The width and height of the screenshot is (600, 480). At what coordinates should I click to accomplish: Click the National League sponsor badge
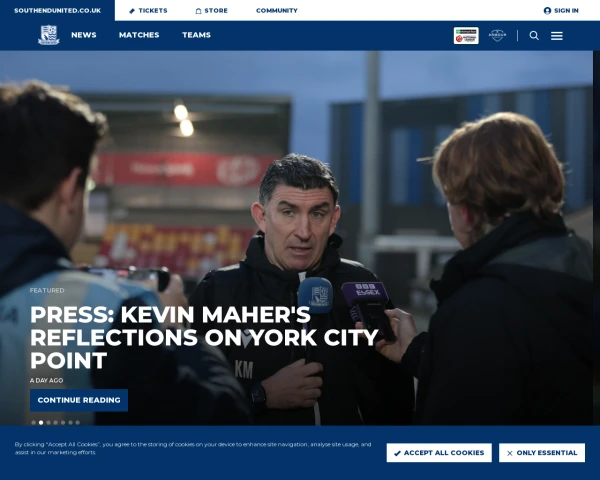click(466, 36)
